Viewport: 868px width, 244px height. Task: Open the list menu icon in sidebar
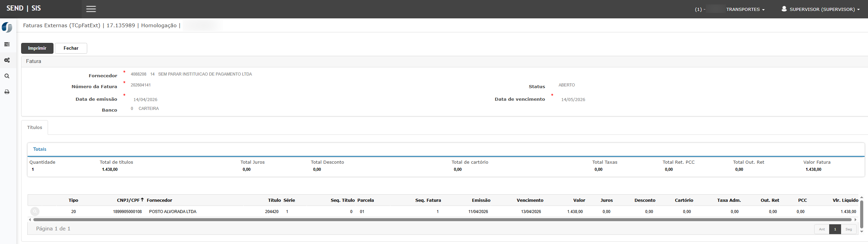7,44
